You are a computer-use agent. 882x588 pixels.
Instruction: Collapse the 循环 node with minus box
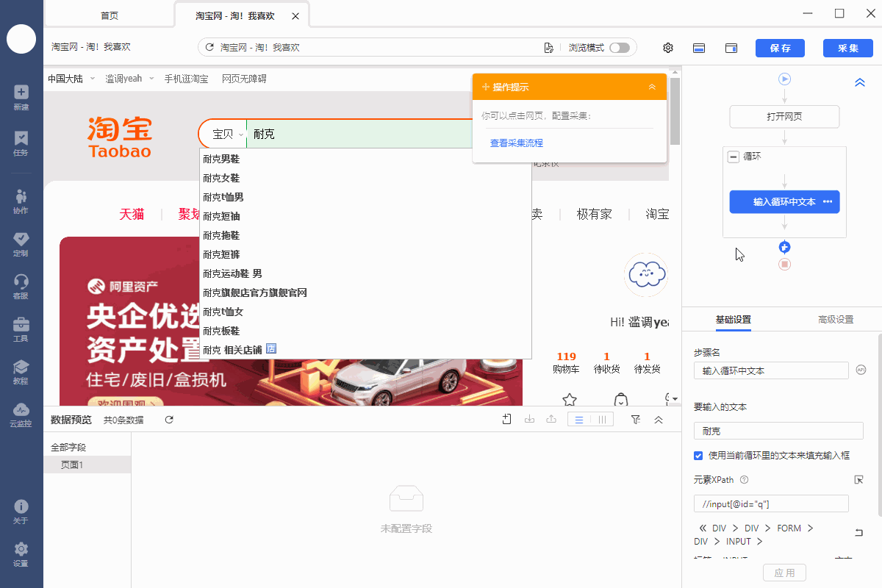[733, 157]
